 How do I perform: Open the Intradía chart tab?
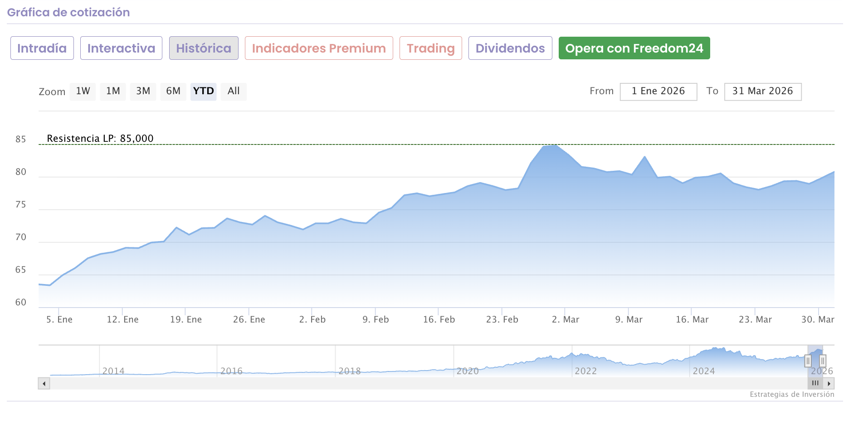pyautogui.click(x=42, y=48)
